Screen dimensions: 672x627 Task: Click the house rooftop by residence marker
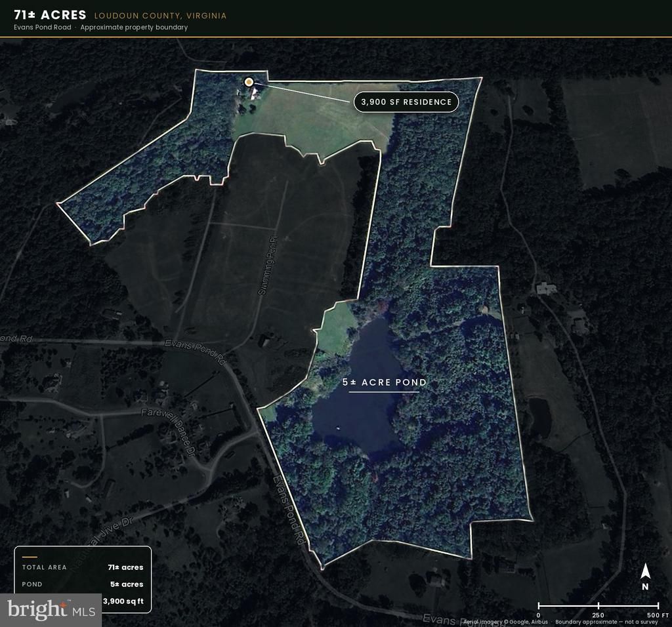pyautogui.click(x=256, y=93)
